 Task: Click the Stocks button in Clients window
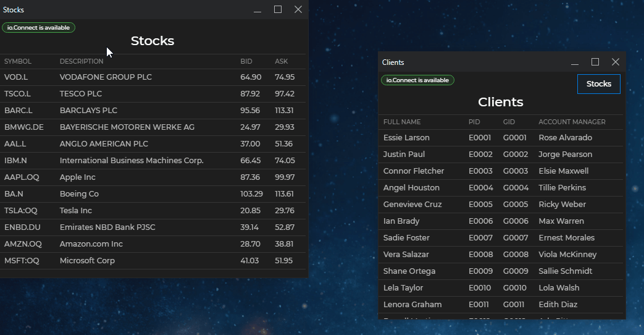598,84
